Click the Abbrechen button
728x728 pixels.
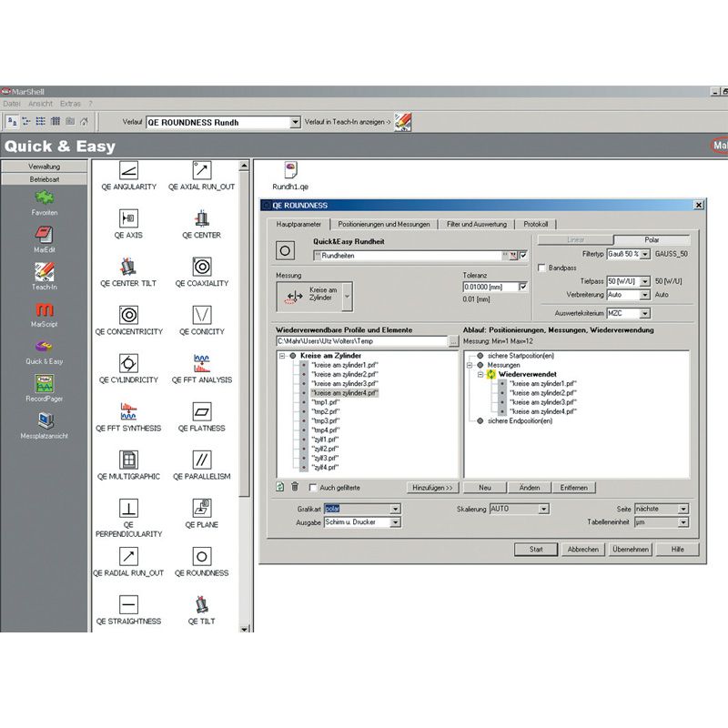click(582, 550)
